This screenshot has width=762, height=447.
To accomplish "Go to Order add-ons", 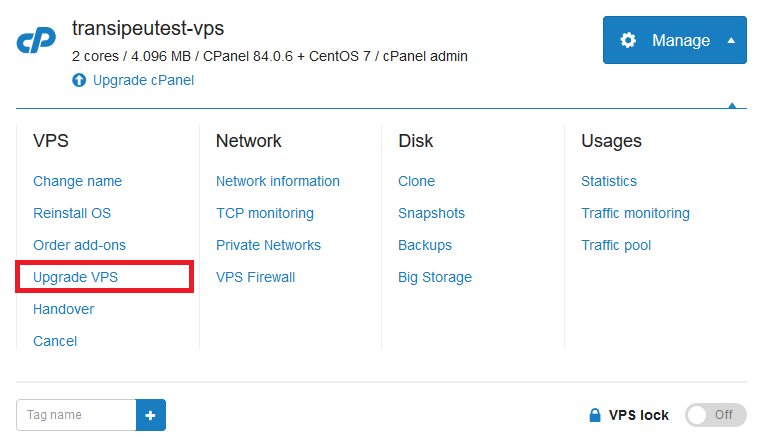I will pyautogui.click(x=79, y=245).
